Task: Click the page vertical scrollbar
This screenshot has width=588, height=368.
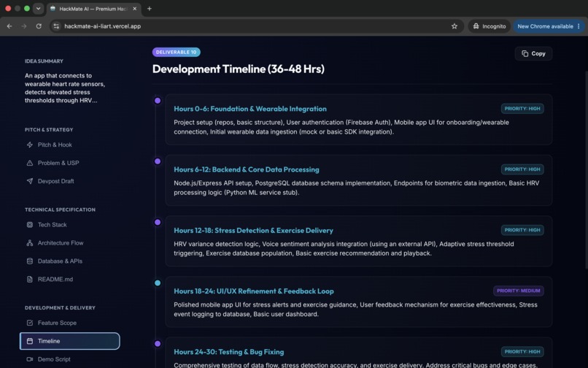Action: pos(586,169)
